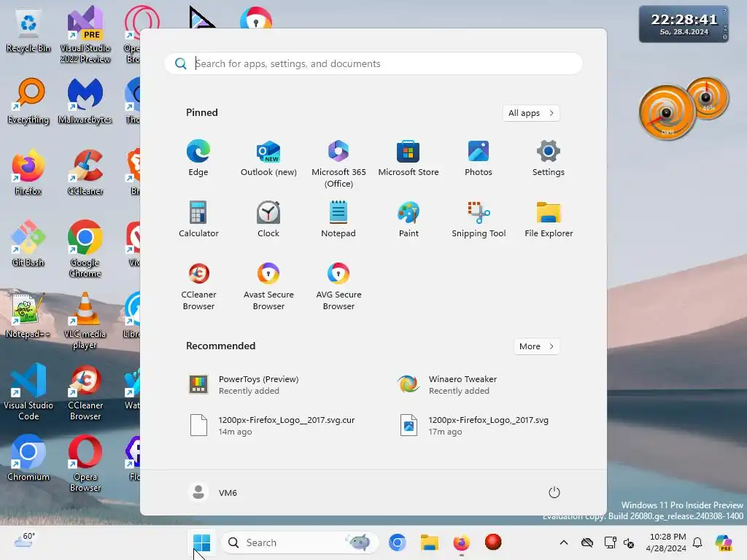
Task: Open Microsoft 365 (Office) pinned app
Action: pos(338,164)
